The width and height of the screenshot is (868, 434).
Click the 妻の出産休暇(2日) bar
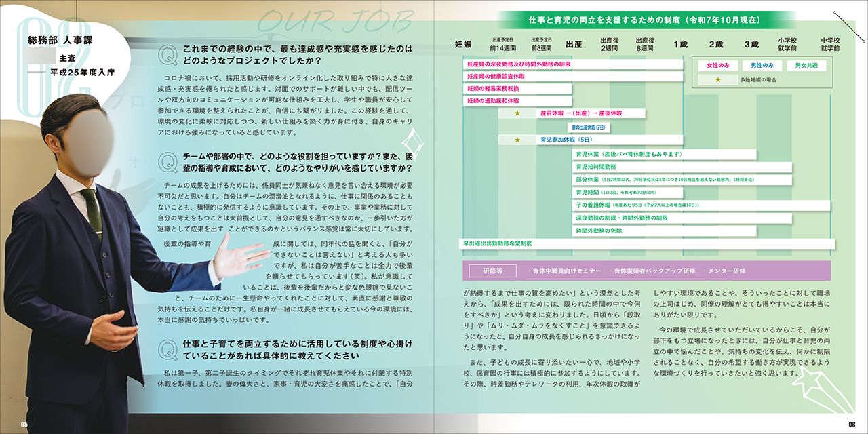click(589, 127)
